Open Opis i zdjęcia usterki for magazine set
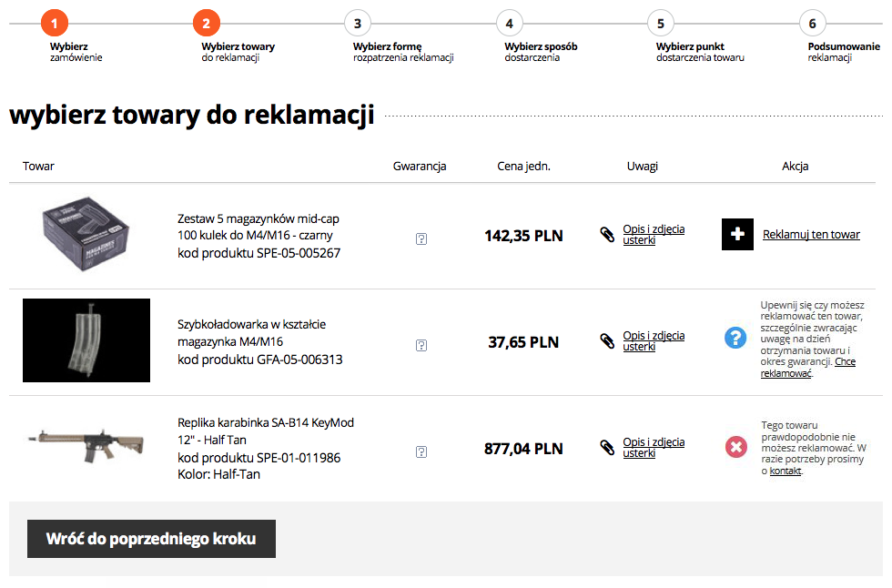 coord(653,235)
